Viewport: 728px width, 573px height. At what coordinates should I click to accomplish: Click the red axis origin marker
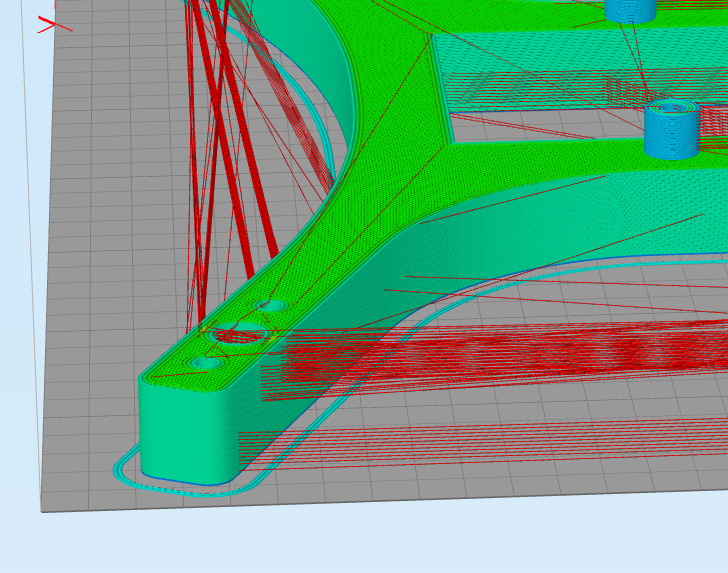pyautogui.click(x=50, y=24)
